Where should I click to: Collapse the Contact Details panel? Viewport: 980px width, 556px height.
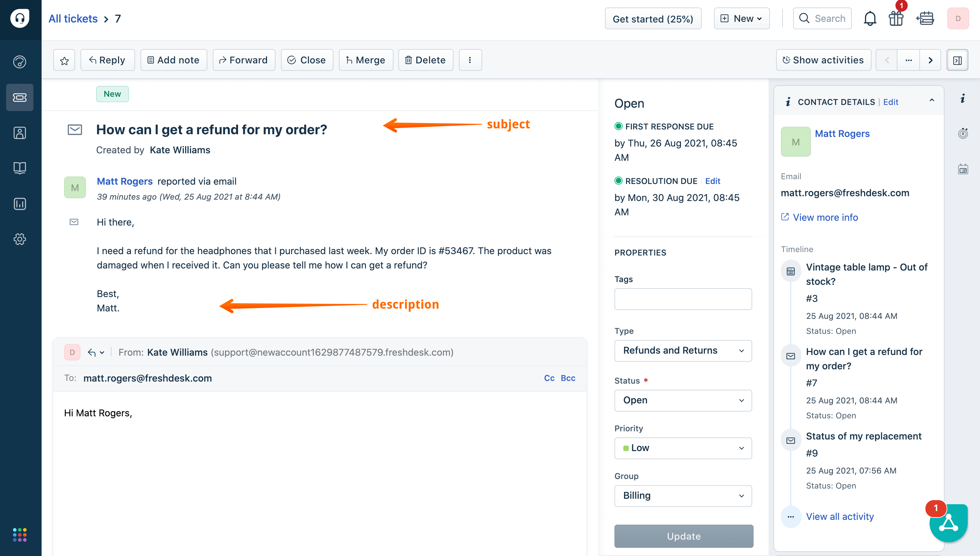(x=932, y=101)
